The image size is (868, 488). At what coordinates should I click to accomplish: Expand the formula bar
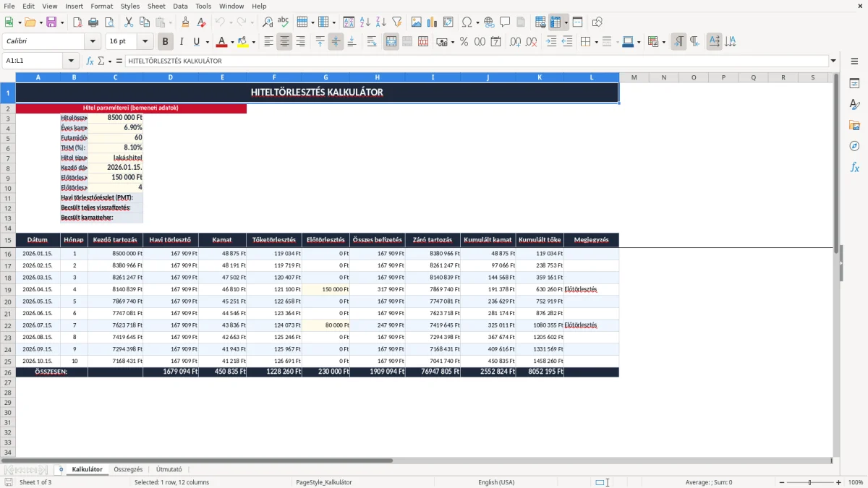pos(833,61)
